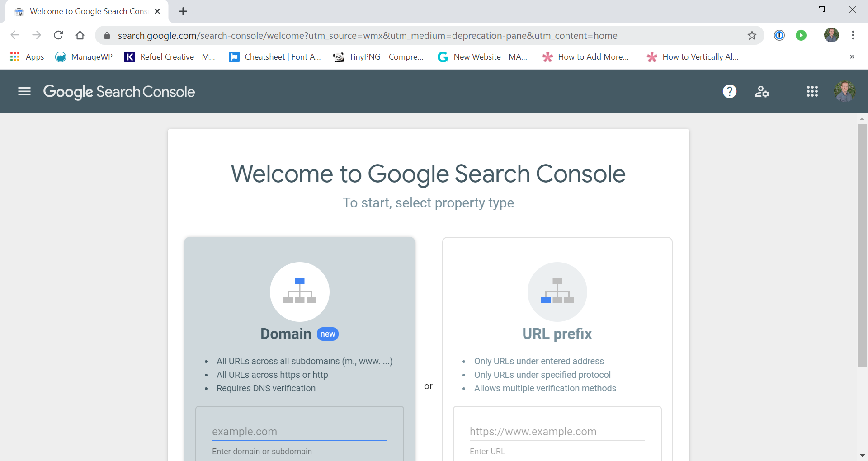Reload the current page
This screenshot has height=461, width=868.
pyautogui.click(x=58, y=35)
